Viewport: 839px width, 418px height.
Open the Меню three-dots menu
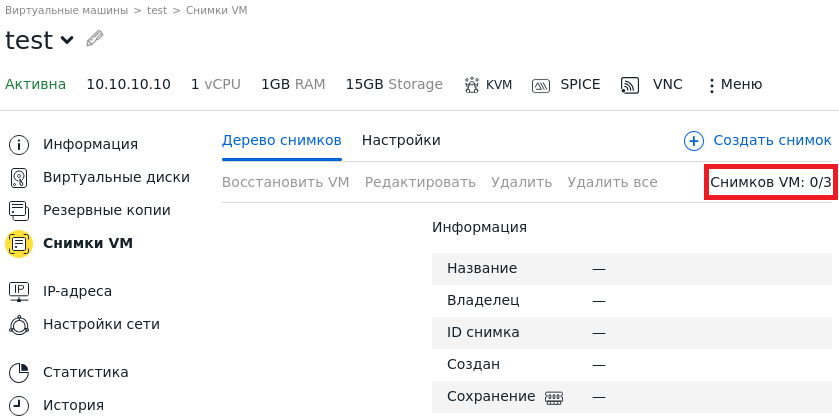point(711,85)
